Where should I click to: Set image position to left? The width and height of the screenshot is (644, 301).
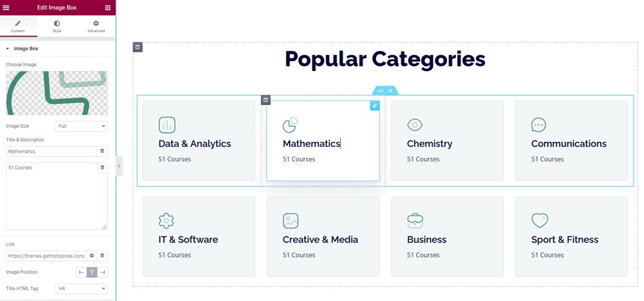(81, 272)
